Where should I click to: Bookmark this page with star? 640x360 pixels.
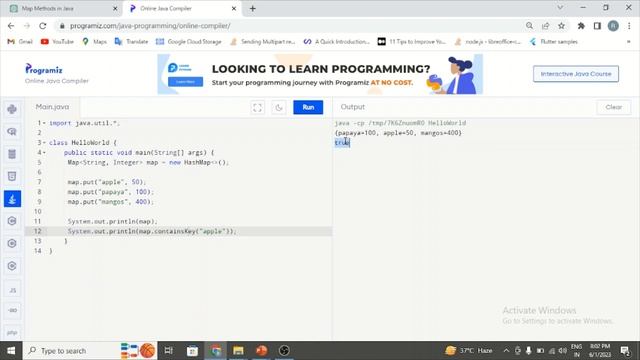pyautogui.click(x=561, y=26)
